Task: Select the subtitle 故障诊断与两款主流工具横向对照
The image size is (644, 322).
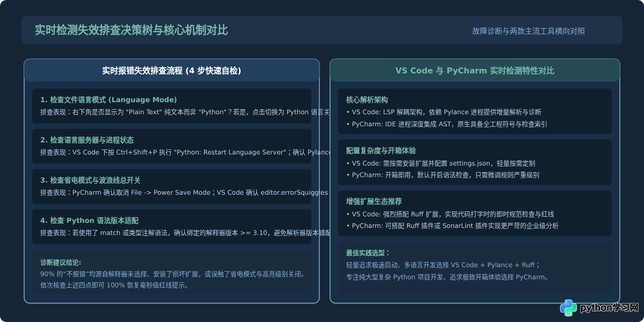Action: (x=528, y=31)
